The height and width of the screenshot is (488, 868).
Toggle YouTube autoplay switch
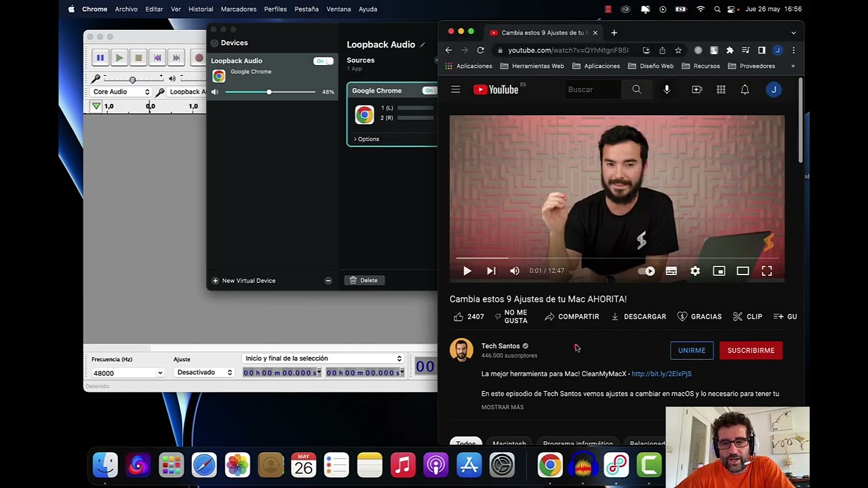(647, 271)
